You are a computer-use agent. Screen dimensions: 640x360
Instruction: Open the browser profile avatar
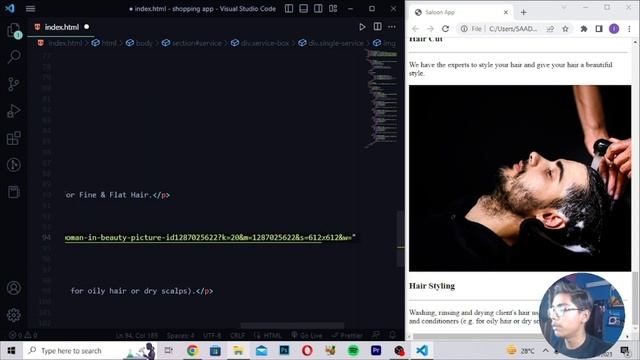[614, 29]
